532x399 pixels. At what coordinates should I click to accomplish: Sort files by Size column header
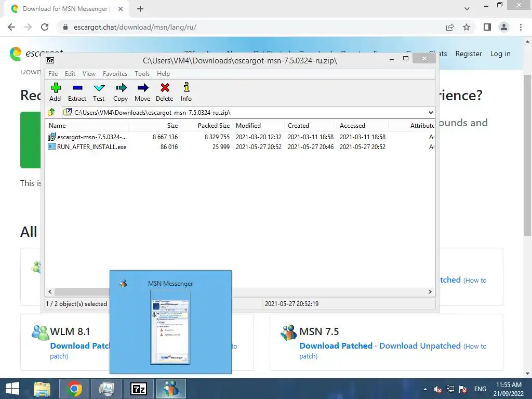(x=155, y=126)
